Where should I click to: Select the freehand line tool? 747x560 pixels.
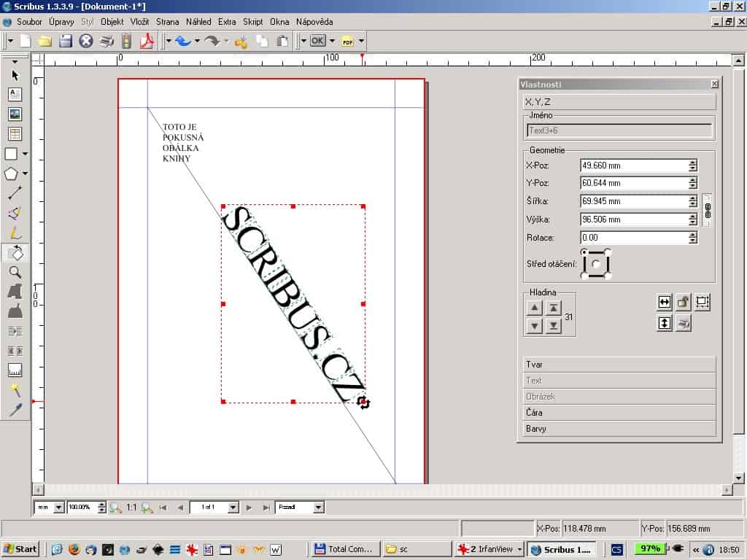15,233
